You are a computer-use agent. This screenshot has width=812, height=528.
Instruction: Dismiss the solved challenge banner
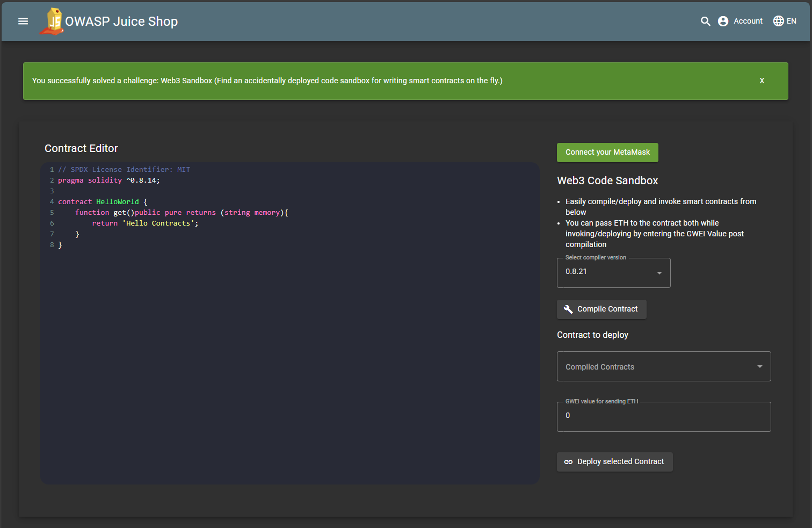click(x=762, y=80)
